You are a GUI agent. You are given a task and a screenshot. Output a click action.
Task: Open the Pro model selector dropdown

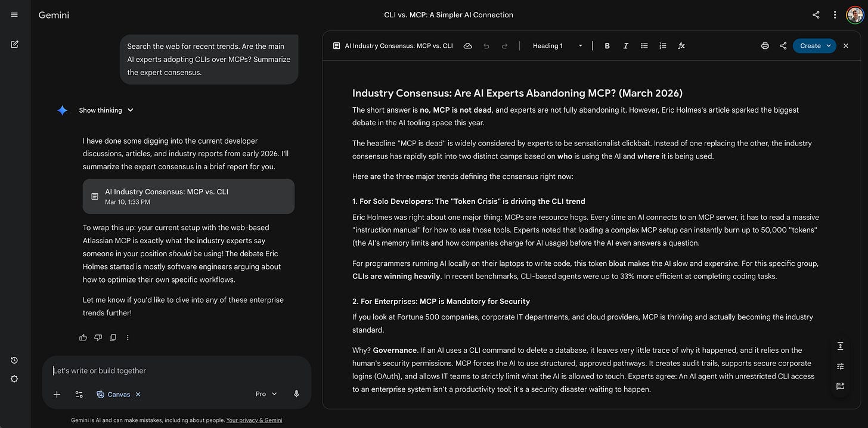(x=265, y=393)
